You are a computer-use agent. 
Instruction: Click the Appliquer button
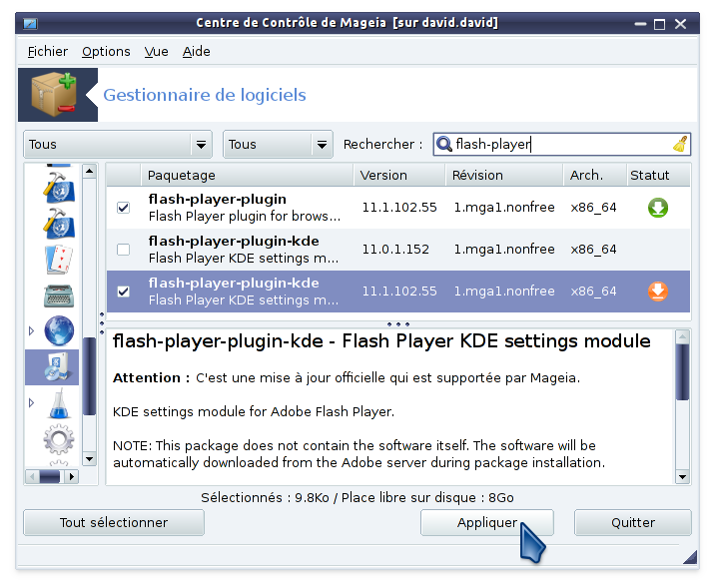486,522
